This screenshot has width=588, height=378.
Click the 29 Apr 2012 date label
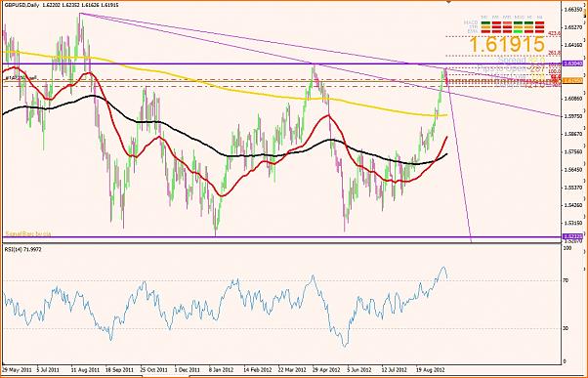point(327,369)
